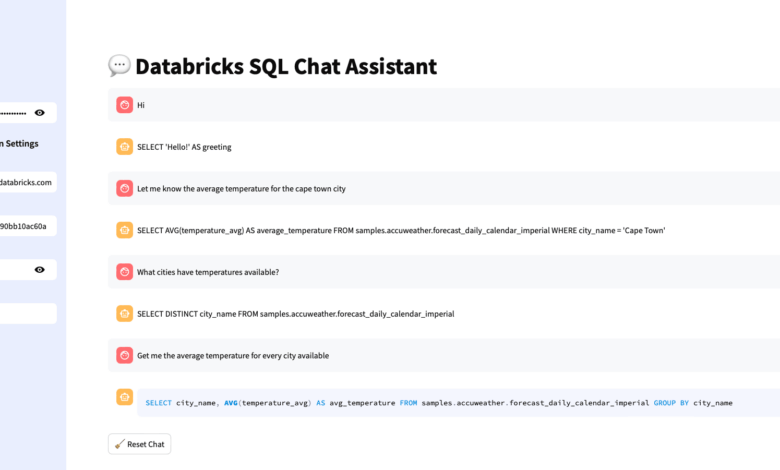Click the user avatar next to 'Hi'
The image size is (780, 470).
coord(124,105)
